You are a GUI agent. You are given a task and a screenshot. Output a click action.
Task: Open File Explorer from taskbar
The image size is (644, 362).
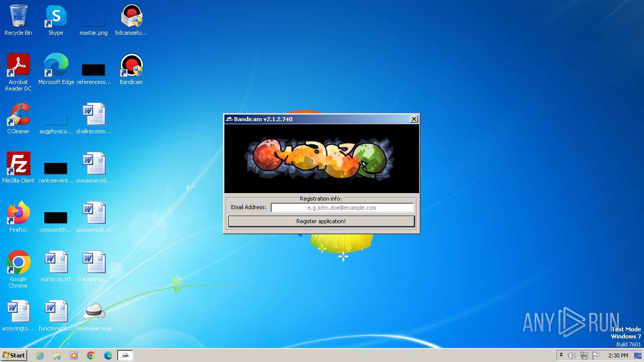(x=57, y=355)
